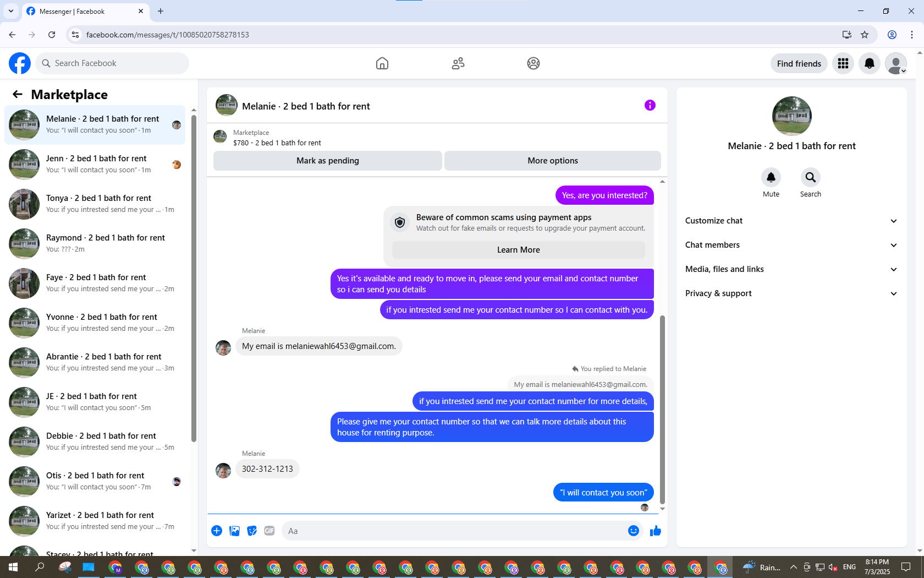This screenshot has height=578, width=924.
Task: Select the Debbie conversation
Action: pyautogui.click(x=95, y=441)
